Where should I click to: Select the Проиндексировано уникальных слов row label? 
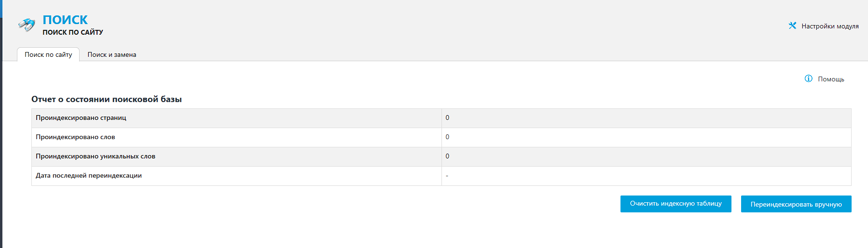tap(96, 157)
